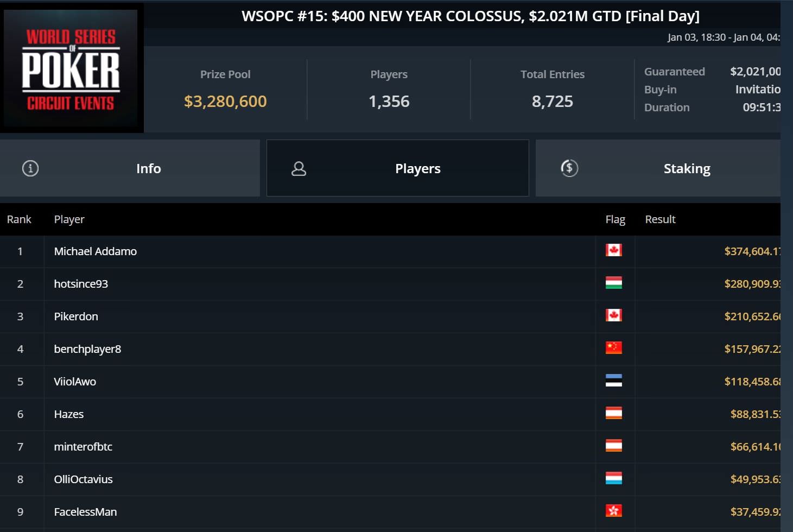
Task: Click hotsince93's Hungary flag icon
Action: click(x=614, y=283)
